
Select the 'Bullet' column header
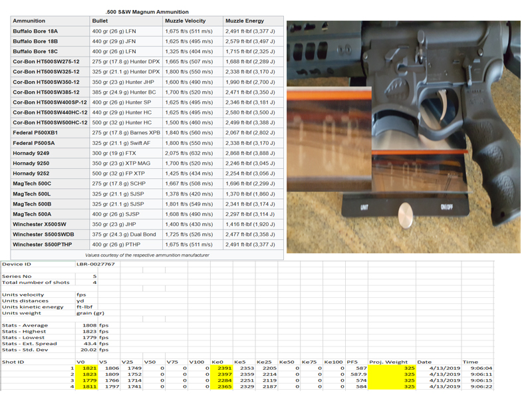(126, 21)
